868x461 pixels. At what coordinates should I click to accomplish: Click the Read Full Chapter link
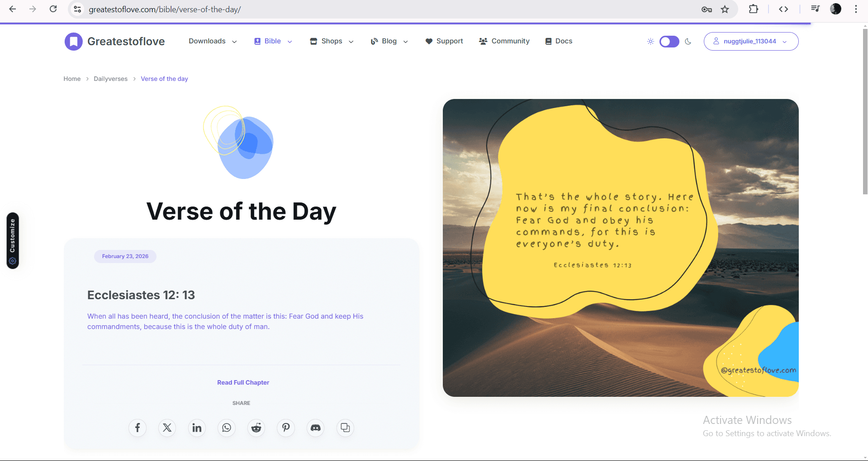[x=243, y=382]
